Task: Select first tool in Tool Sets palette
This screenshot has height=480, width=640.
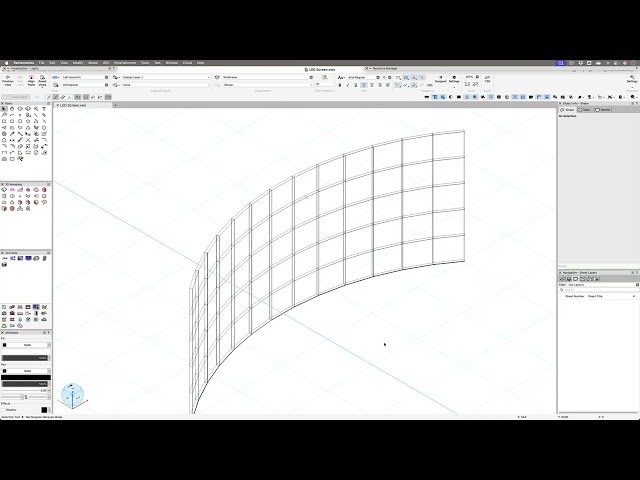Action: [5, 258]
